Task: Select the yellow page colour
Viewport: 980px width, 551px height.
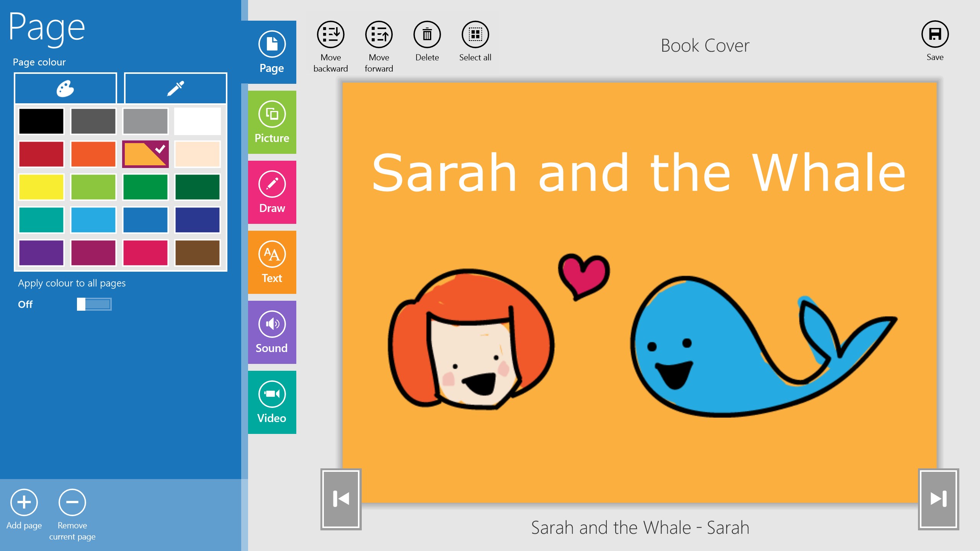Action: 41,187
